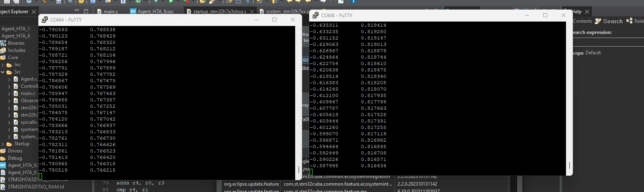Viewport: 644px width, 192px height.
Task: Click the Binaries icon in Project Explorer
Action: point(3,43)
